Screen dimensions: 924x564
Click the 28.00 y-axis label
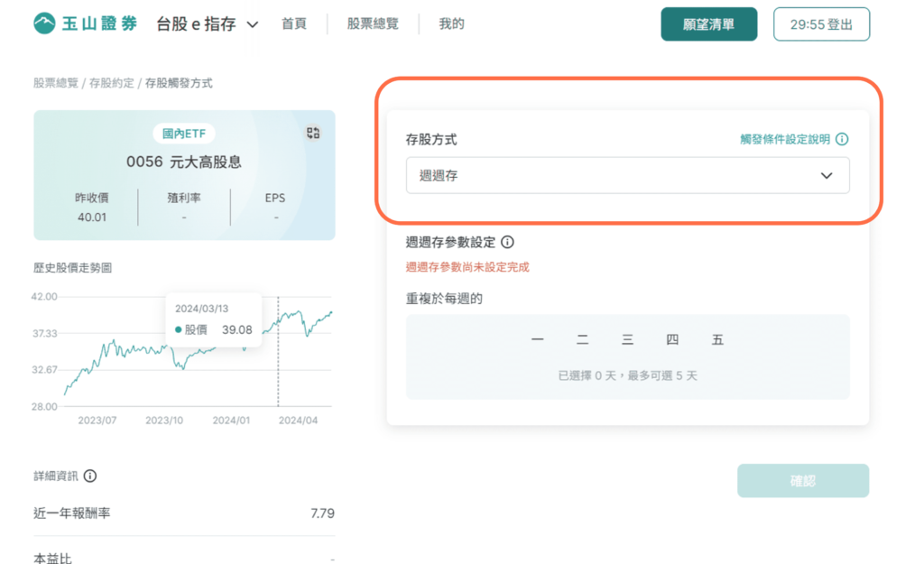coord(44,407)
